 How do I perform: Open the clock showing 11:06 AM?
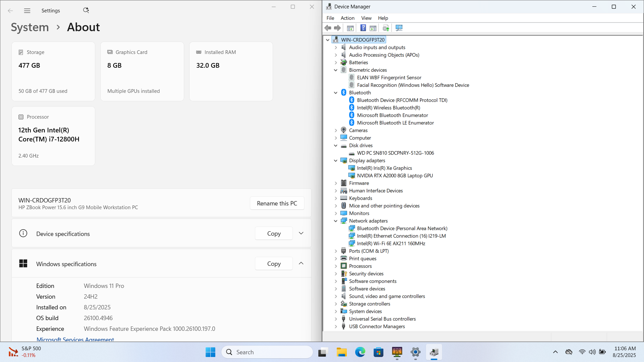coord(625,352)
